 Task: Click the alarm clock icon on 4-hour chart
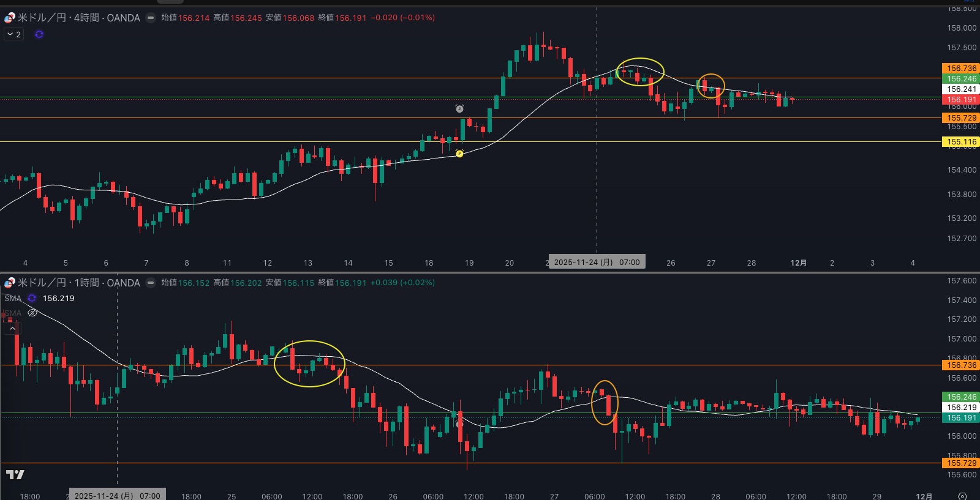click(x=459, y=108)
